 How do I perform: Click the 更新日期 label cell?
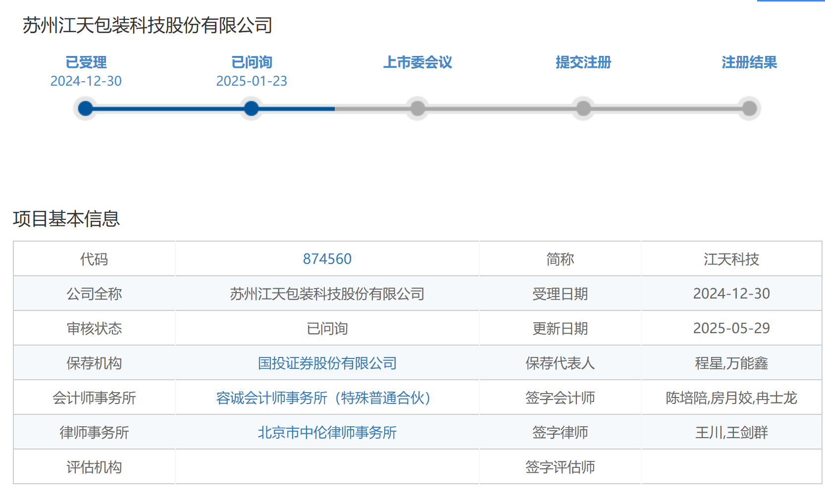(x=560, y=328)
